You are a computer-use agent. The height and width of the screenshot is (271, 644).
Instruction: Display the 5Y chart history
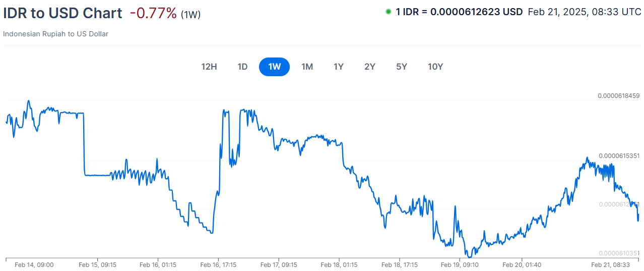click(401, 67)
